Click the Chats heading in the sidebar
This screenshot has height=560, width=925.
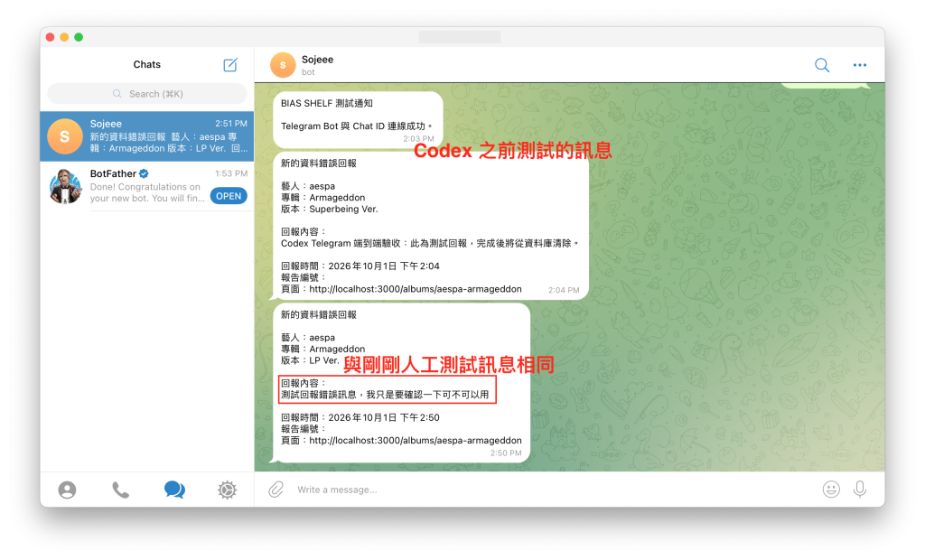(x=147, y=64)
